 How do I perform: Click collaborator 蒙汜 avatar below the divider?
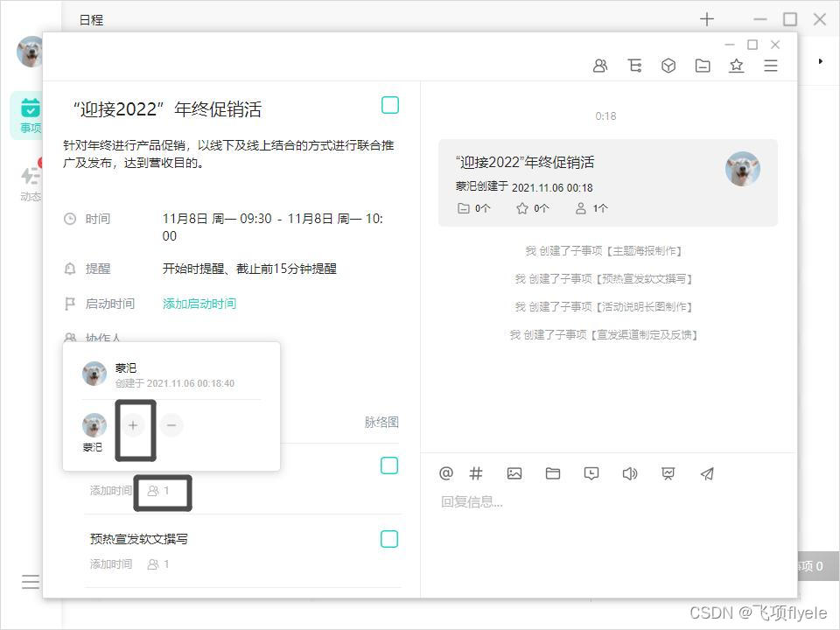click(94, 425)
